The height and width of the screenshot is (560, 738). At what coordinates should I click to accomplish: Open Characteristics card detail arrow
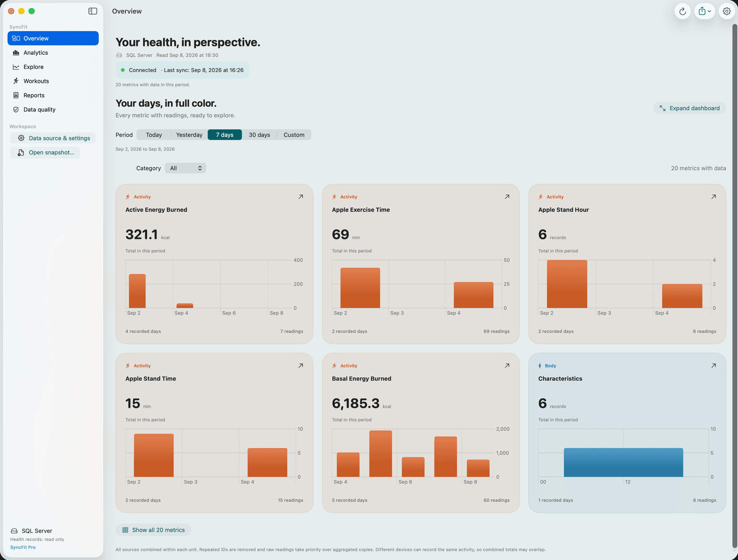(x=714, y=365)
